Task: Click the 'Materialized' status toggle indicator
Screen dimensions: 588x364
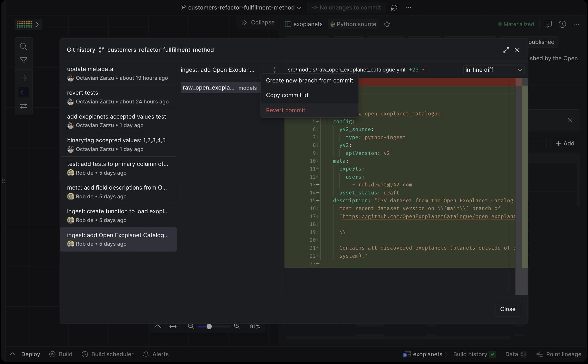Action: pos(516,24)
